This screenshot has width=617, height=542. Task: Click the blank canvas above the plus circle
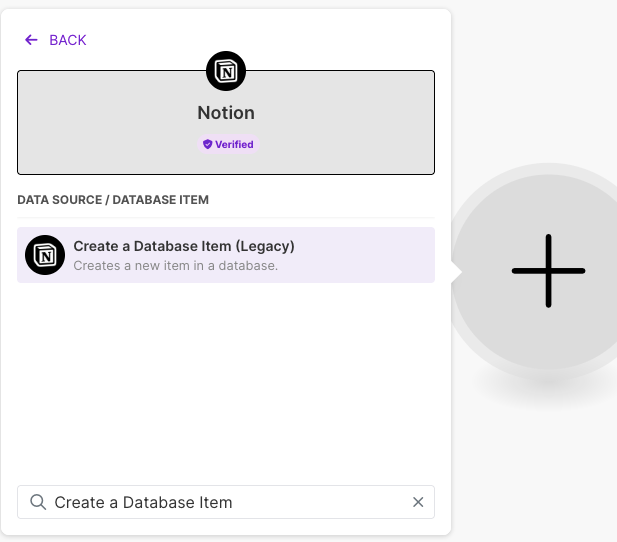tap(540, 80)
